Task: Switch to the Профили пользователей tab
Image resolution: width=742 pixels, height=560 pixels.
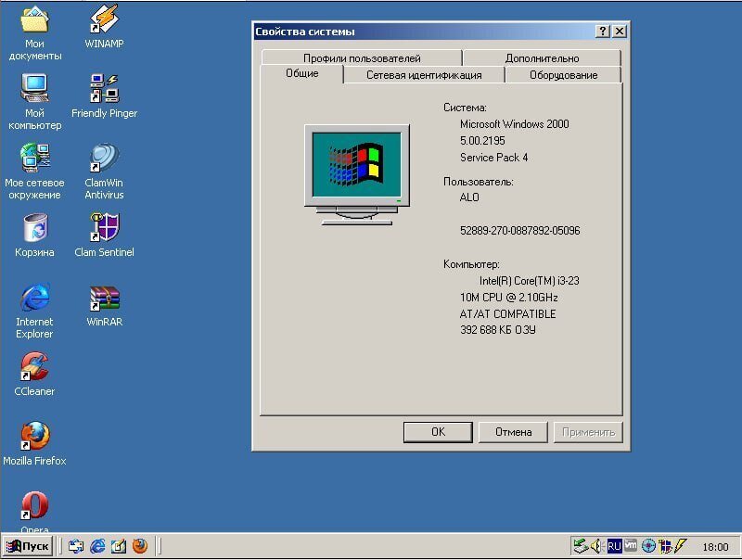Action: point(361,58)
